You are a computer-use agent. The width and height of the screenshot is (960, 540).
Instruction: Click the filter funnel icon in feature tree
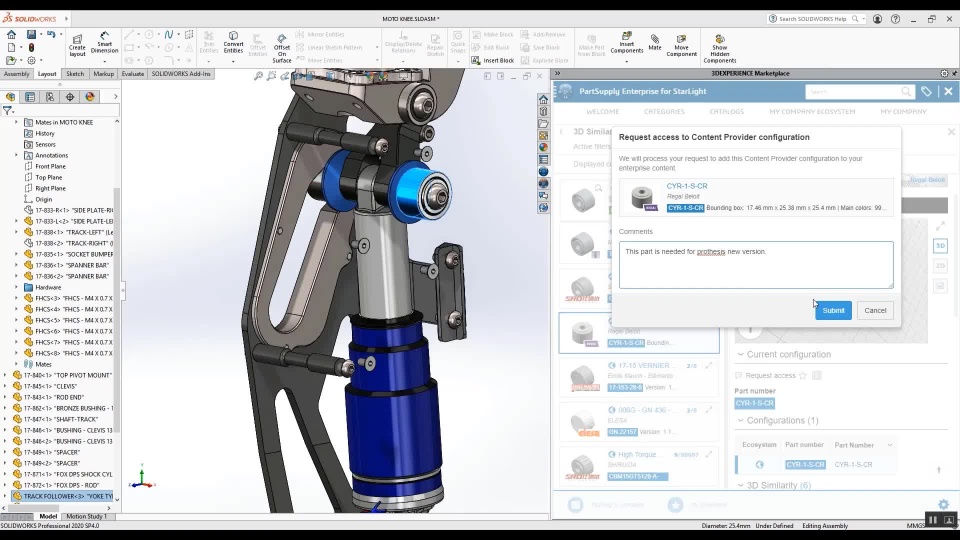7,111
